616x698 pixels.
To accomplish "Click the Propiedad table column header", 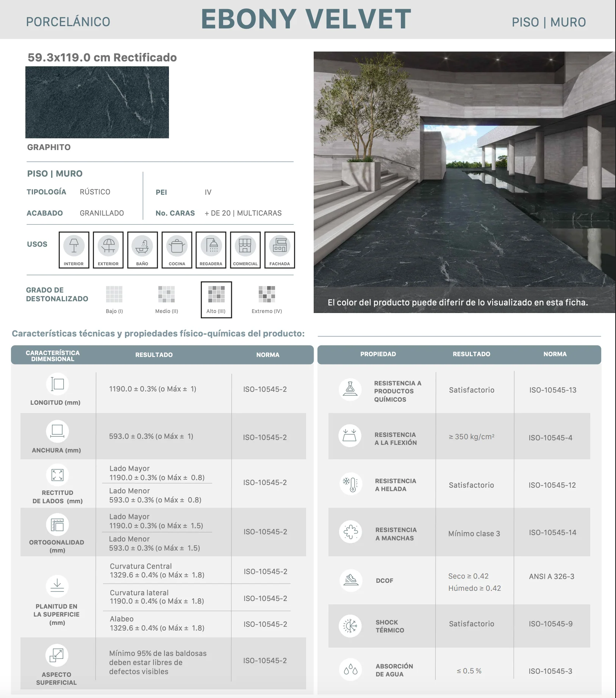I will pos(378,354).
